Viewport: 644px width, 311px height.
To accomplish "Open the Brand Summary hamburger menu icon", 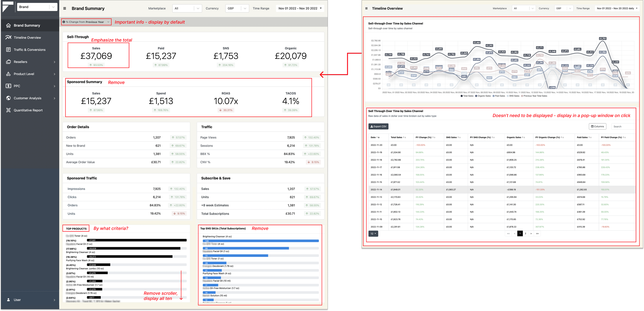I will (65, 9).
